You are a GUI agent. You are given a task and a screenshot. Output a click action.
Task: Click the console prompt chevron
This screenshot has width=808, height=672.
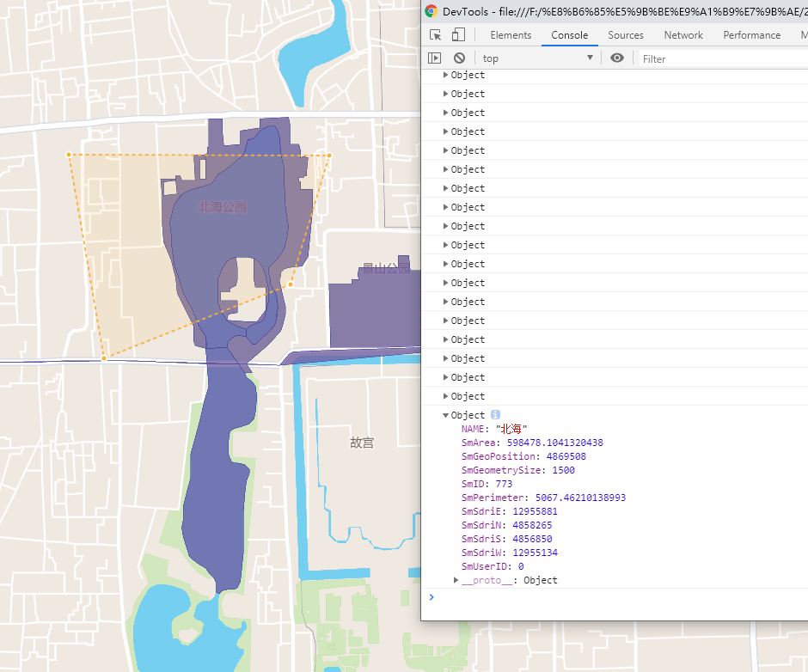[432, 597]
